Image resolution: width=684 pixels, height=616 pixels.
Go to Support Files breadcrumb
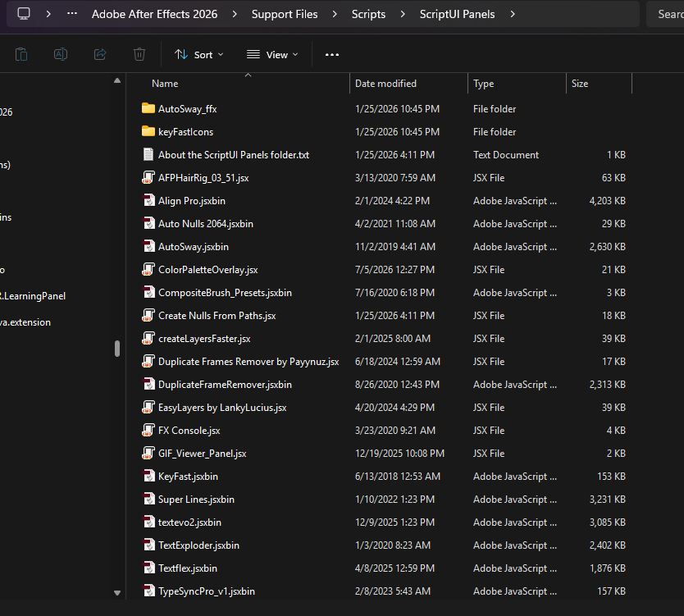click(x=285, y=14)
